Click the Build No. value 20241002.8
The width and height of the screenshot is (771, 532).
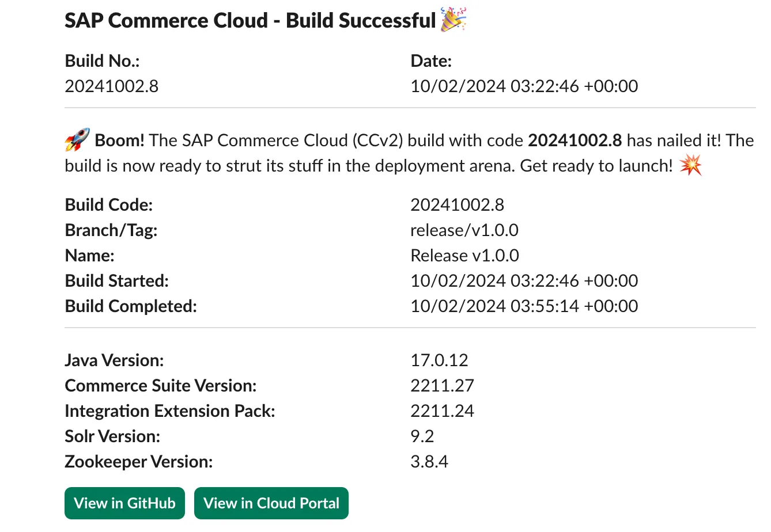coord(111,86)
